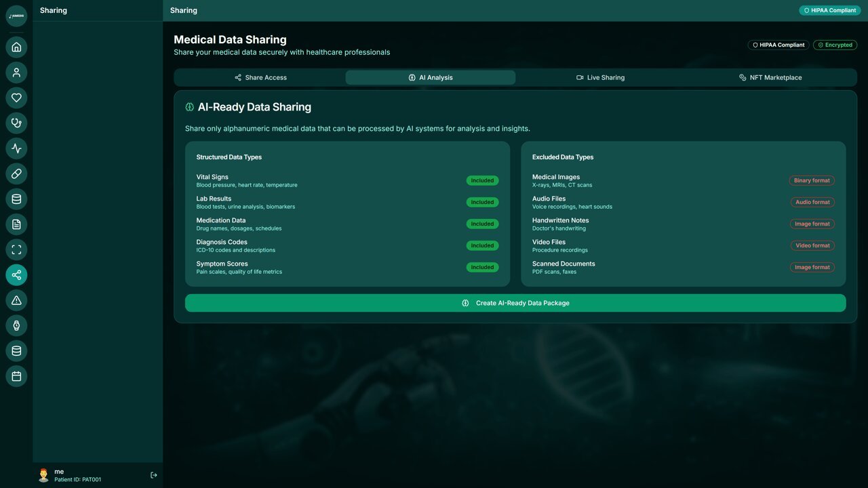Open the profile person icon in sidebar
The width and height of the screenshot is (868, 488).
coord(16,73)
